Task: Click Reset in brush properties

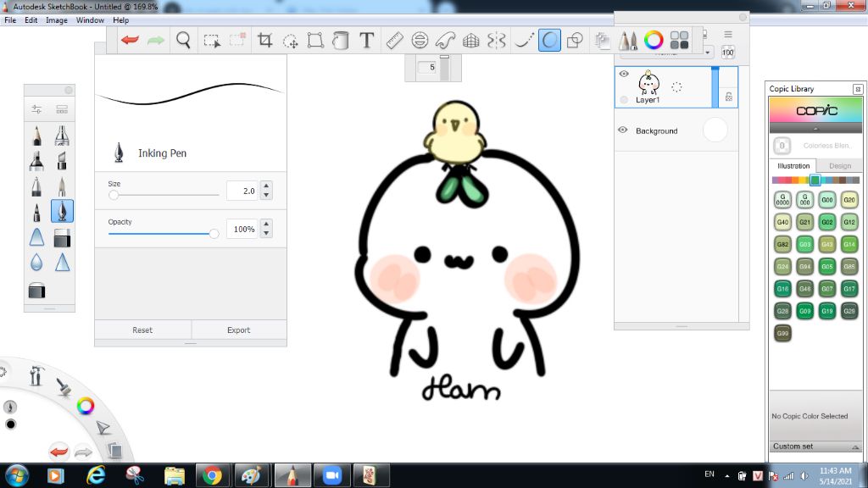Action: (142, 330)
